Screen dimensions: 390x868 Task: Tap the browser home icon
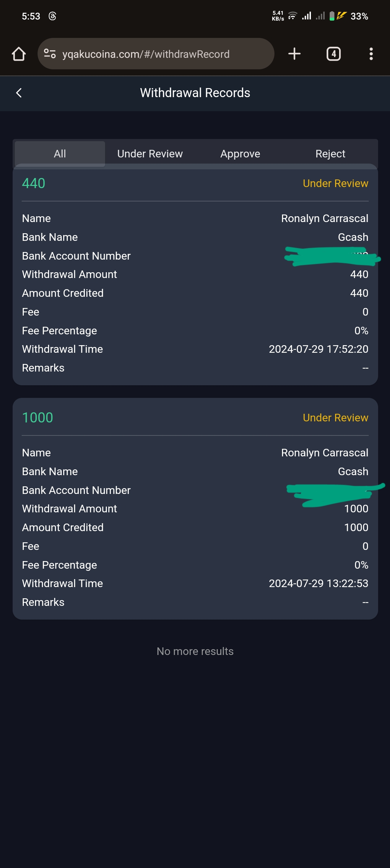19,54
